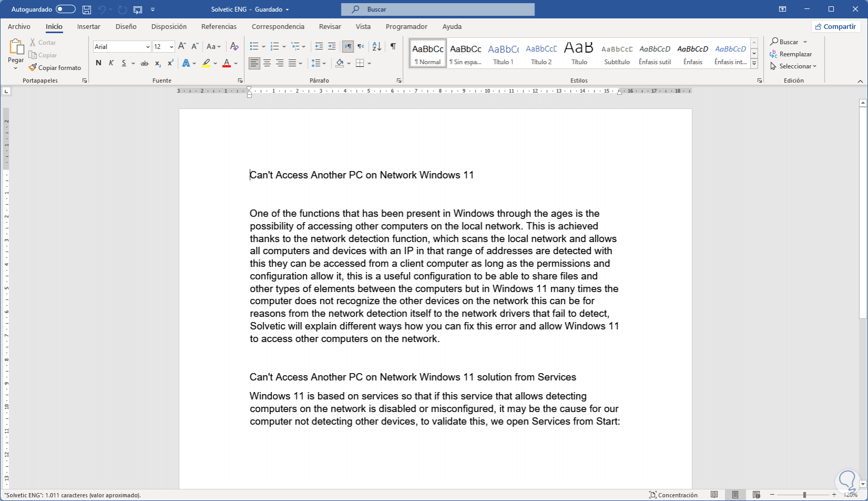868x501 pixels.
Task: Apply borders using the borders icon
Action: click(x=360, y=63)
